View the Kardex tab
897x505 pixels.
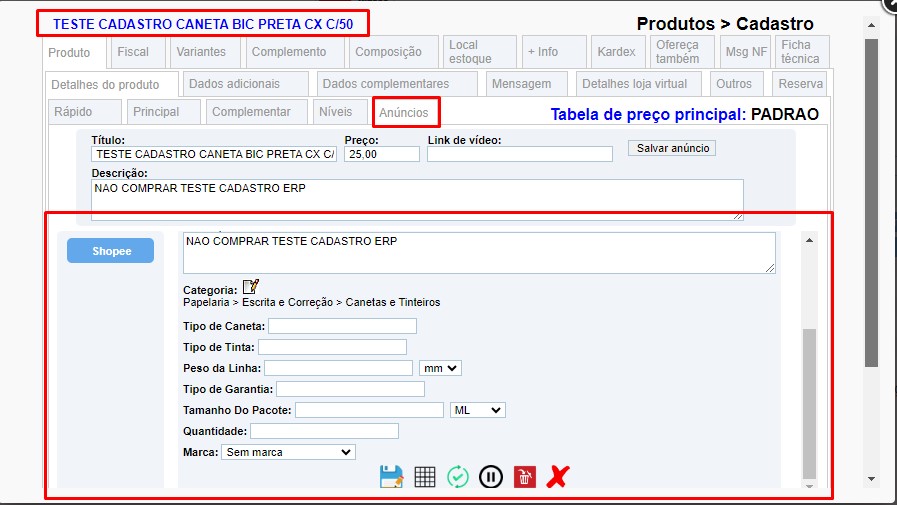[x=618, y=52]
